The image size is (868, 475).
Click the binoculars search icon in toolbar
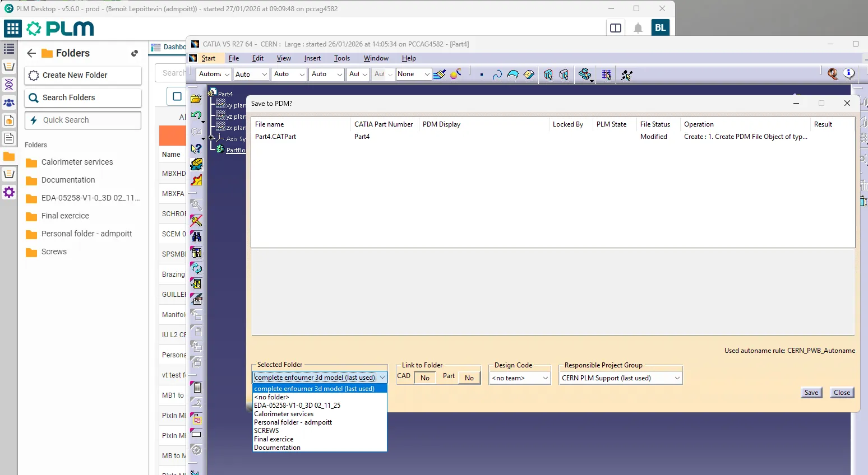tap(196, 236)
